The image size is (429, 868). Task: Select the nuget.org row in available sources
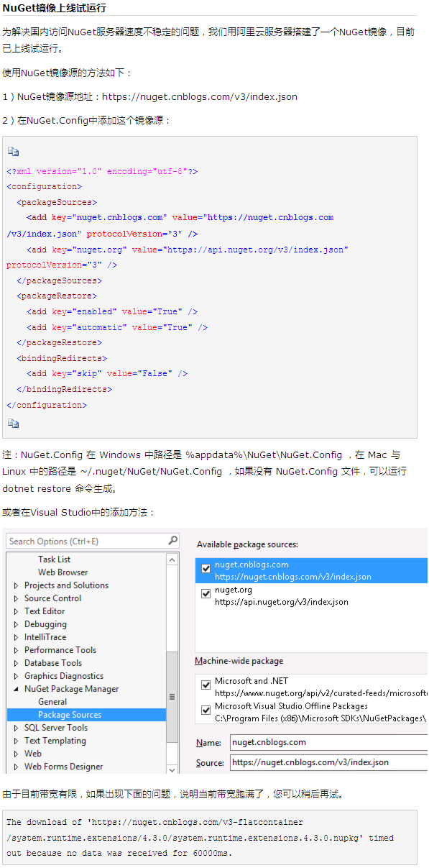(x=311, y=595)
